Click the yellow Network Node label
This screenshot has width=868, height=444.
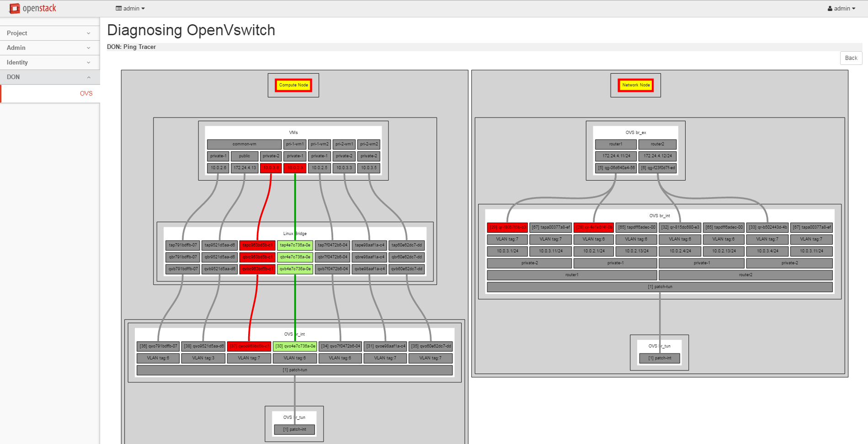click(x=635, y=85)
